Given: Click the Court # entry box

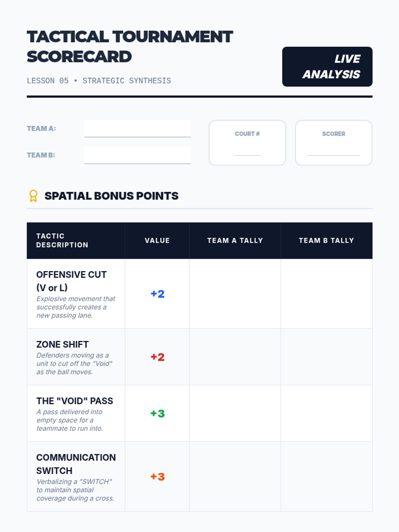Looking at the screenshot, I should 247,143.
